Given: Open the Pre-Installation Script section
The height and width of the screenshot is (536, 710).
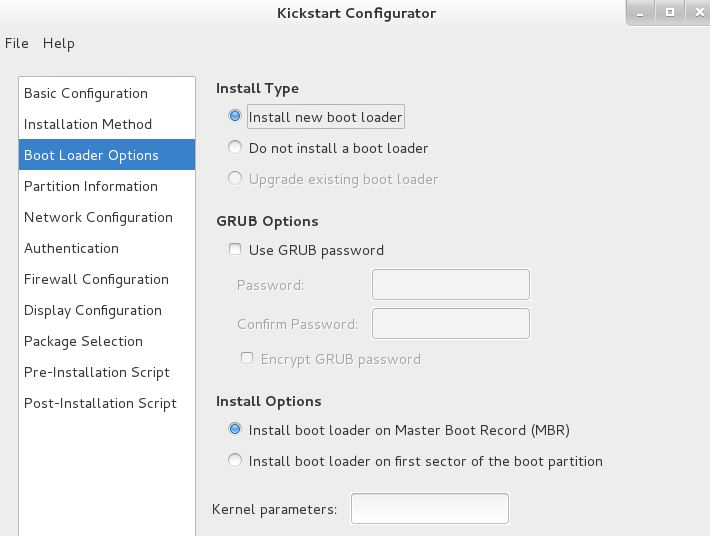Looking at the screenshot, I should pos(107,372).
